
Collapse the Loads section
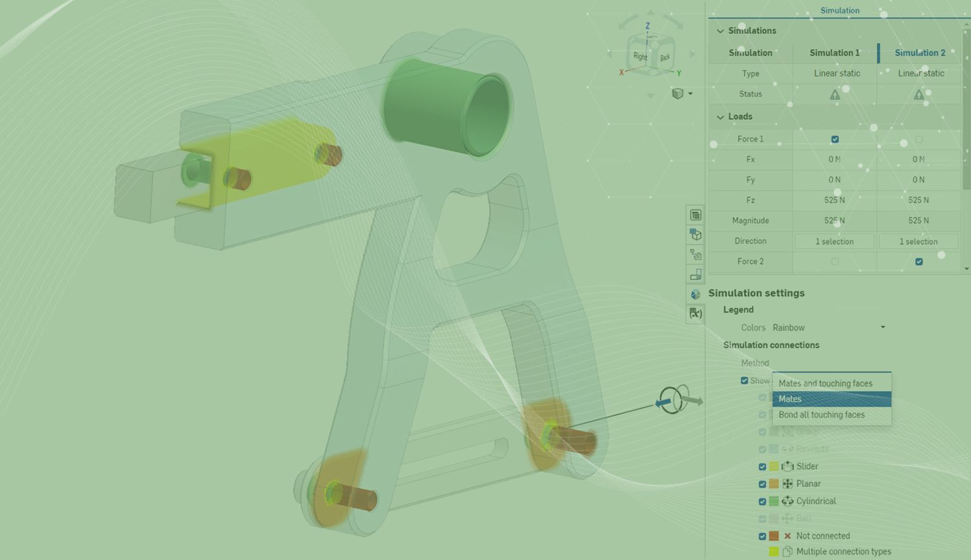[x=720, y=117]
